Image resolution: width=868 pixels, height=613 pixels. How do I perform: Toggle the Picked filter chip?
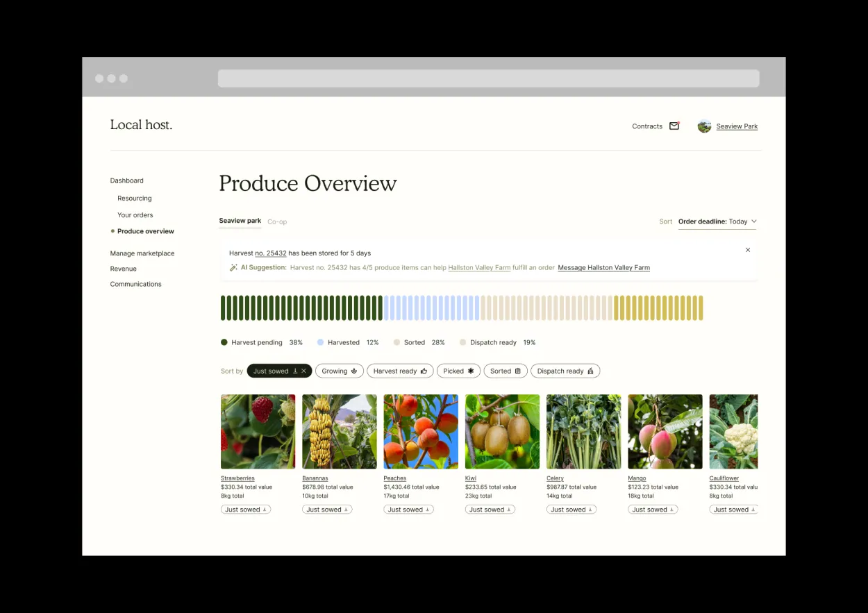point(458,371)
